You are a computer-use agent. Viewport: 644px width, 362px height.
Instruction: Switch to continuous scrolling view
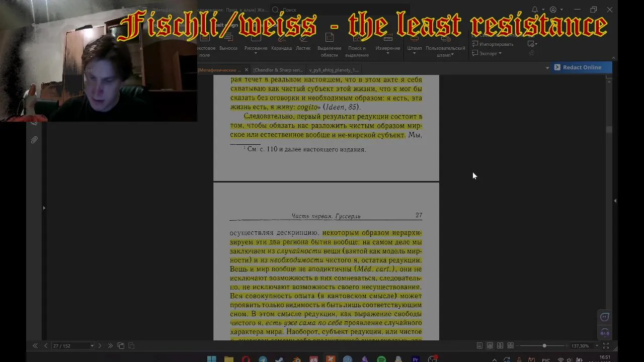point(490,345)
